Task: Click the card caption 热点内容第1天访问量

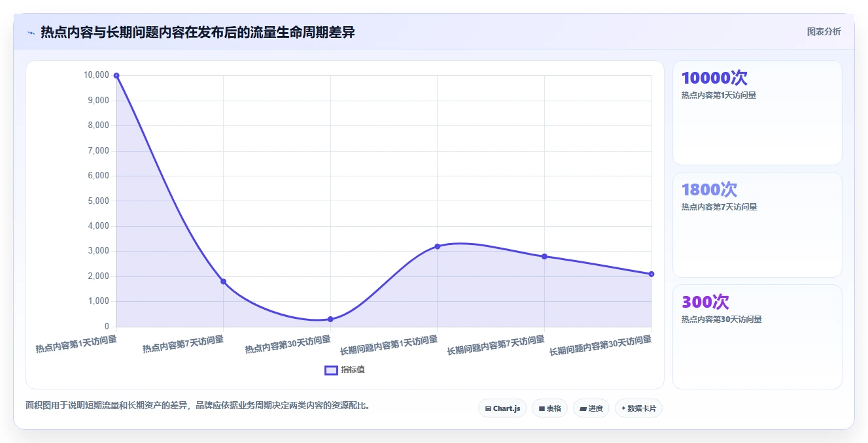Action: 719,95
